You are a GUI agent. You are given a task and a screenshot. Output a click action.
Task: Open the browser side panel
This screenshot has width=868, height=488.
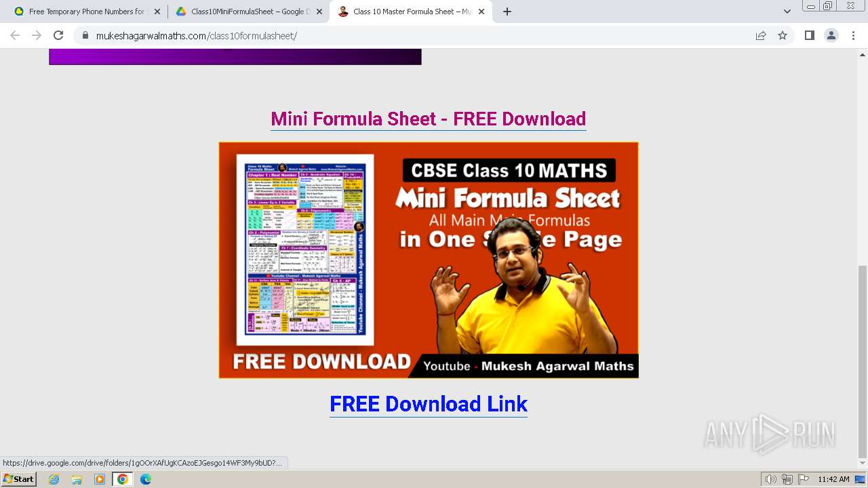click(x=810, y=35)
